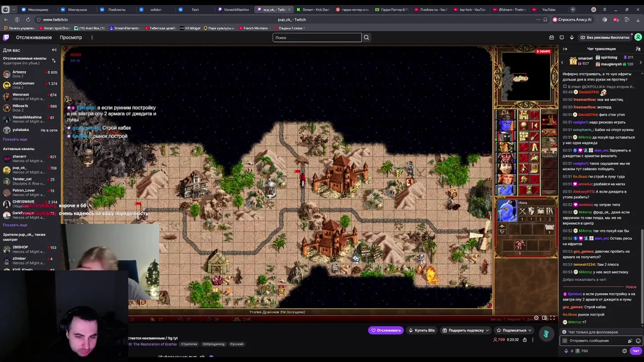The width and height of the screenshot is (644, 362).
Task: Open the Twitch notifications bell
Action: (561, 37)
